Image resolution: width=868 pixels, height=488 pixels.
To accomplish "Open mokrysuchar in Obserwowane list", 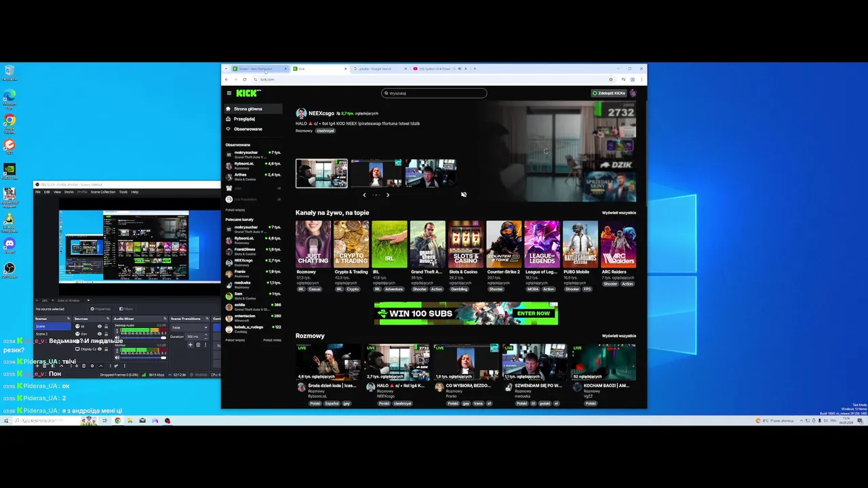I will point(254,155).
